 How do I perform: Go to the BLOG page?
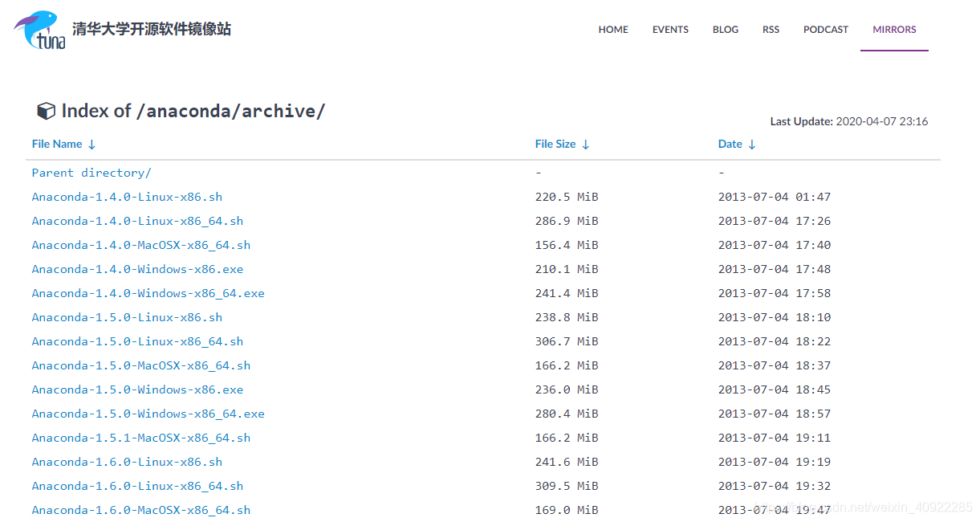point(726,30)
